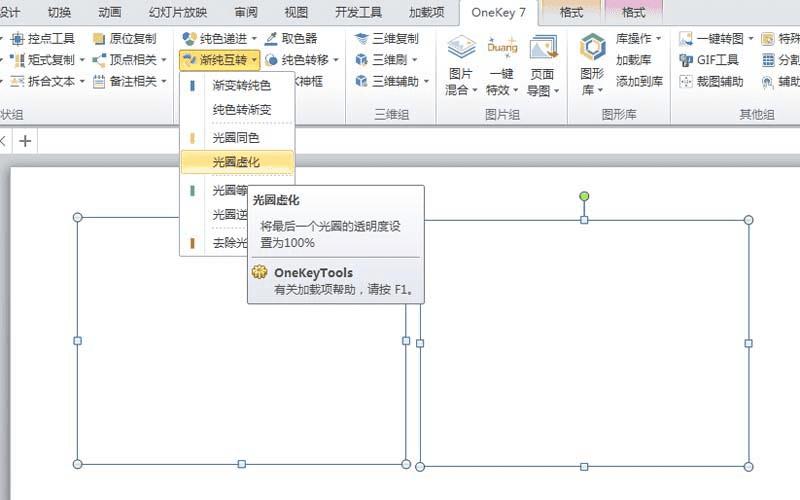Expand the 矩式复制 dropdown arrow
Screen dimensions: 800x500
[82, 60]
